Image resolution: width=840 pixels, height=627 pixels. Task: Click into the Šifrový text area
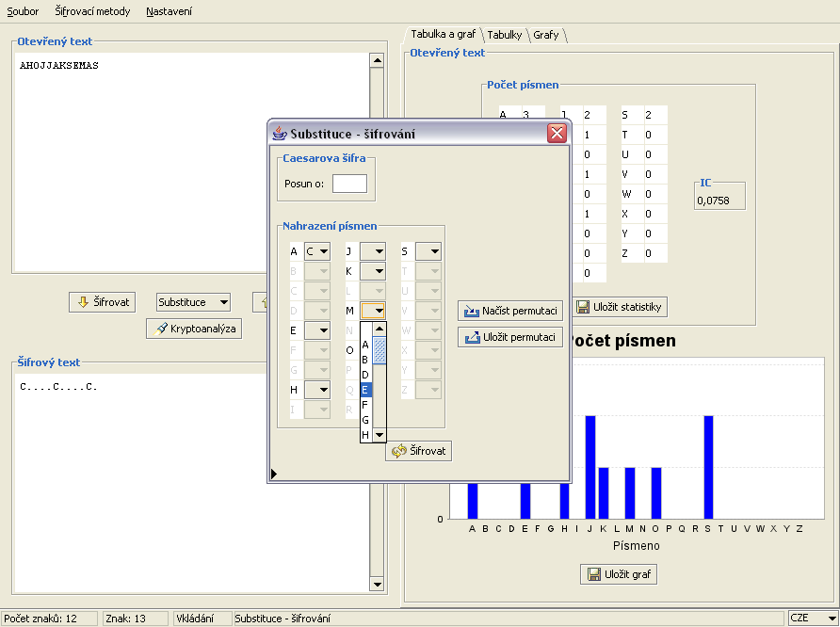191,482
